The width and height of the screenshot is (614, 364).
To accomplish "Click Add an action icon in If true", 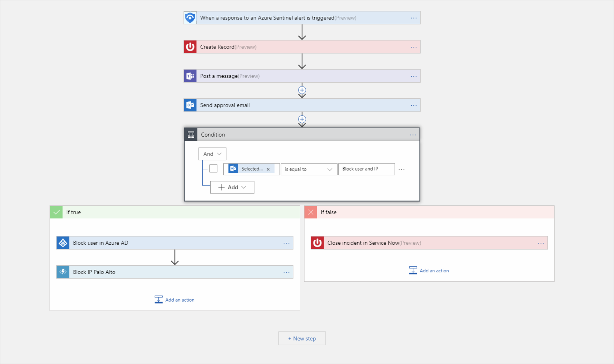I will 158,299.
